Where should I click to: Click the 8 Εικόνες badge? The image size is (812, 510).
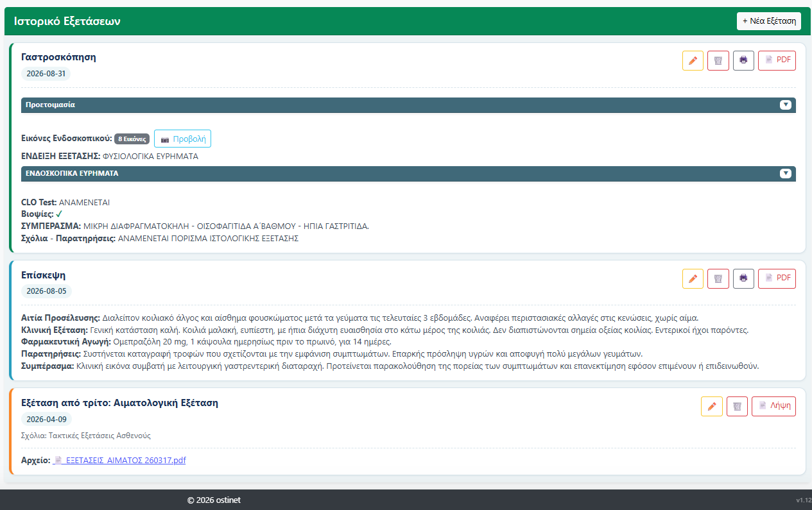(x=132, y=139)
